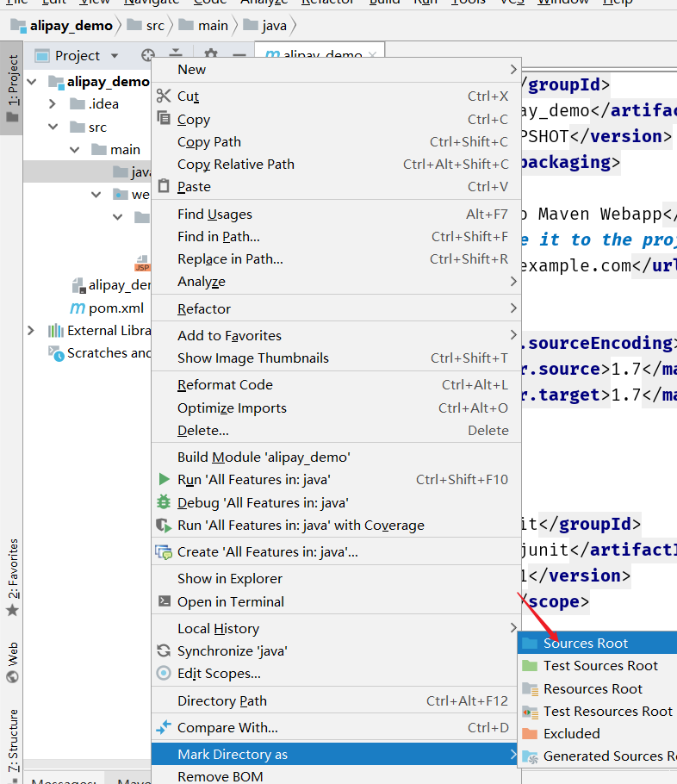Click the Copy icon in context menu

(x=164, y=118)
